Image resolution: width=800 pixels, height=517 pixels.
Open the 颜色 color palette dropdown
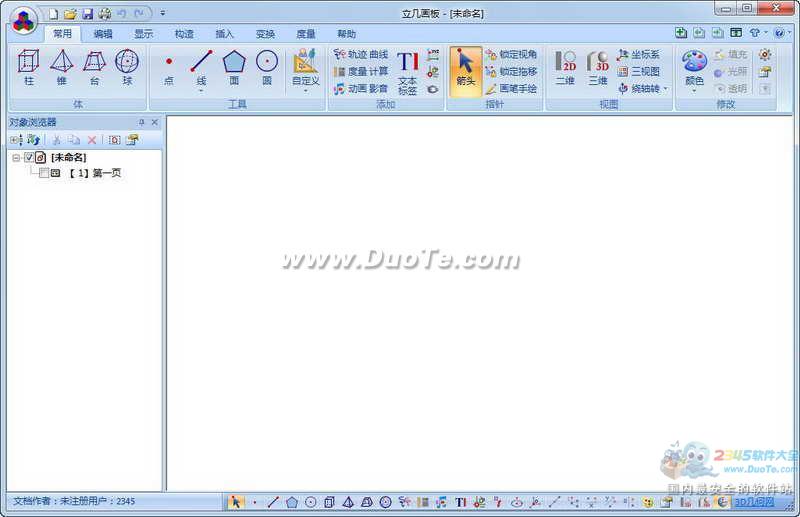coord(694,92)
